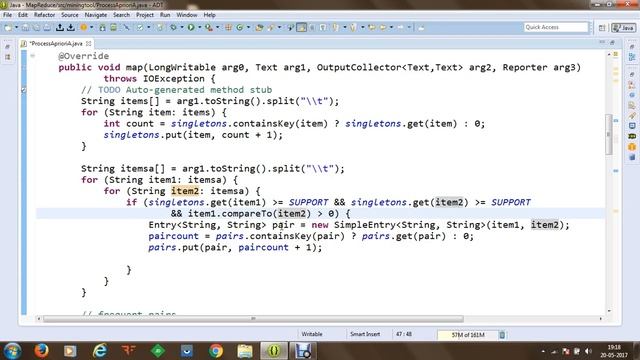
Task: Open the File menu
Action: click(x=7, y=15)
